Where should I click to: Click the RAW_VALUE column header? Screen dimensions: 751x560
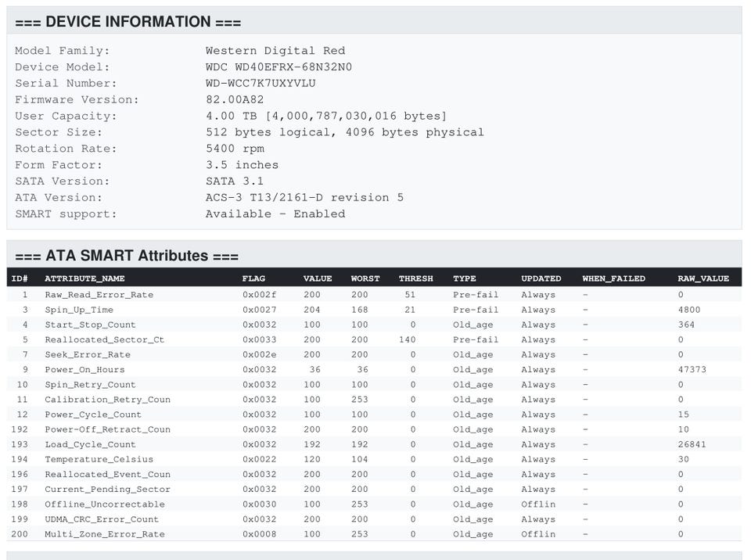(x=703, y=278)
